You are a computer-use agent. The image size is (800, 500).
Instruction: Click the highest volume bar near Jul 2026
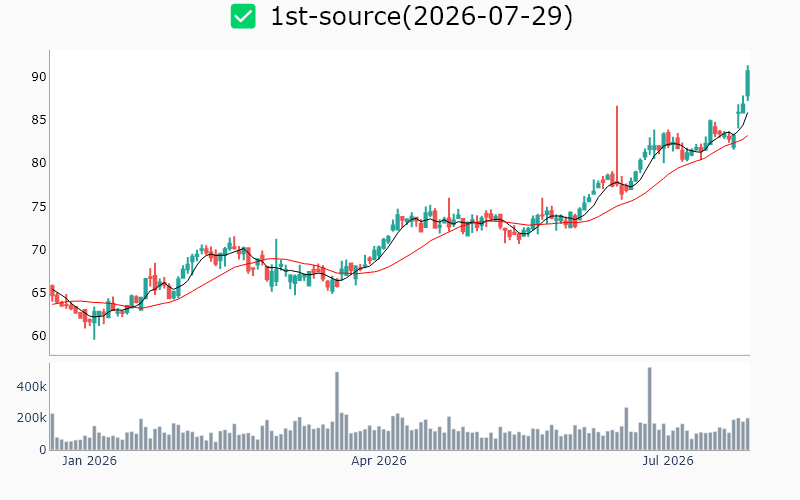click(x=649, y=409)
